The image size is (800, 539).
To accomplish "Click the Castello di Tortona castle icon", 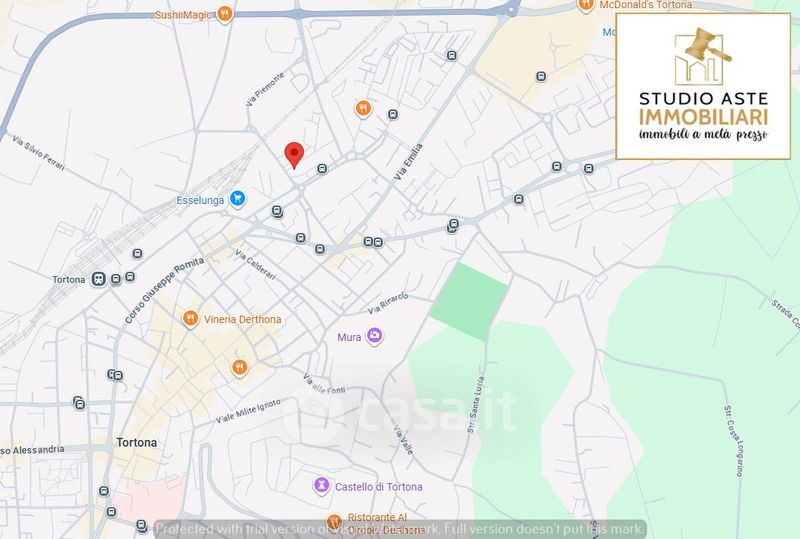I will coord(321,485).
